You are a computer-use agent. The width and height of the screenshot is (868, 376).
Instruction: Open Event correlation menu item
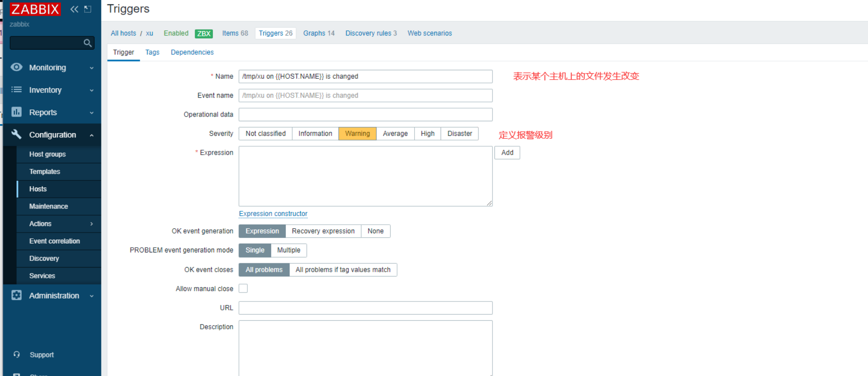point(59,241)
